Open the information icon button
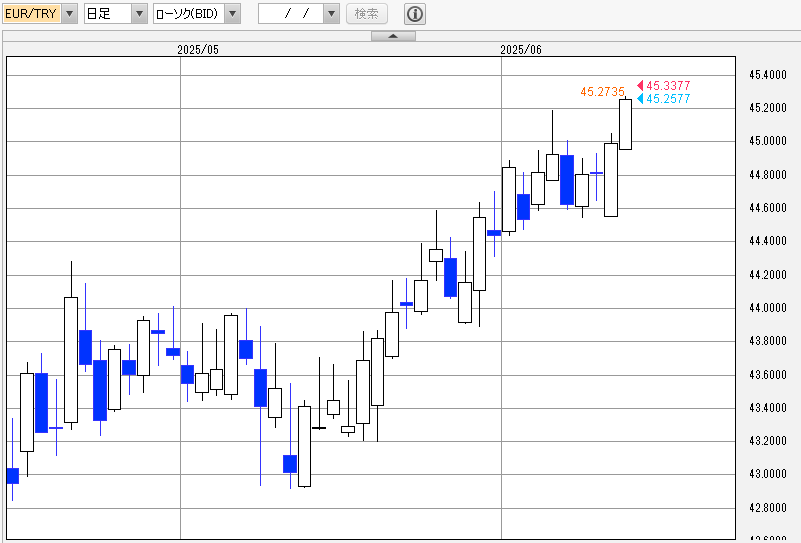This screenshot has width=801, height=543. 415,14
